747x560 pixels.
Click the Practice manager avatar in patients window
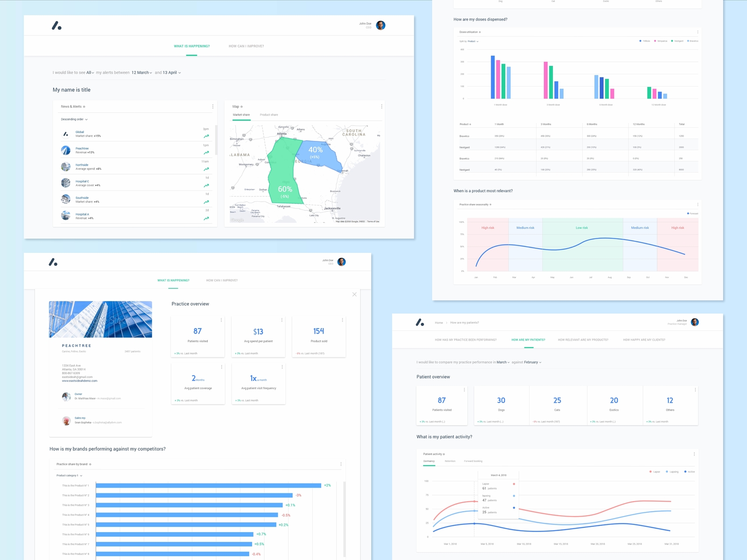[695, 322]
